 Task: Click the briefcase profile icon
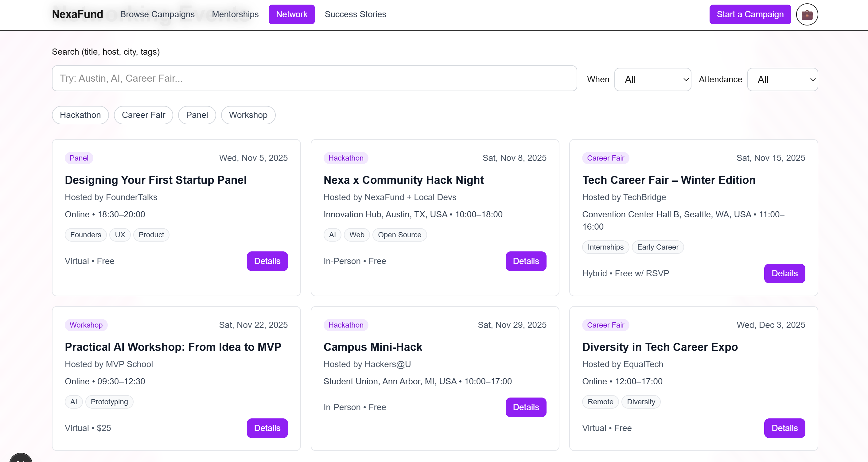[x=807, y=14]
